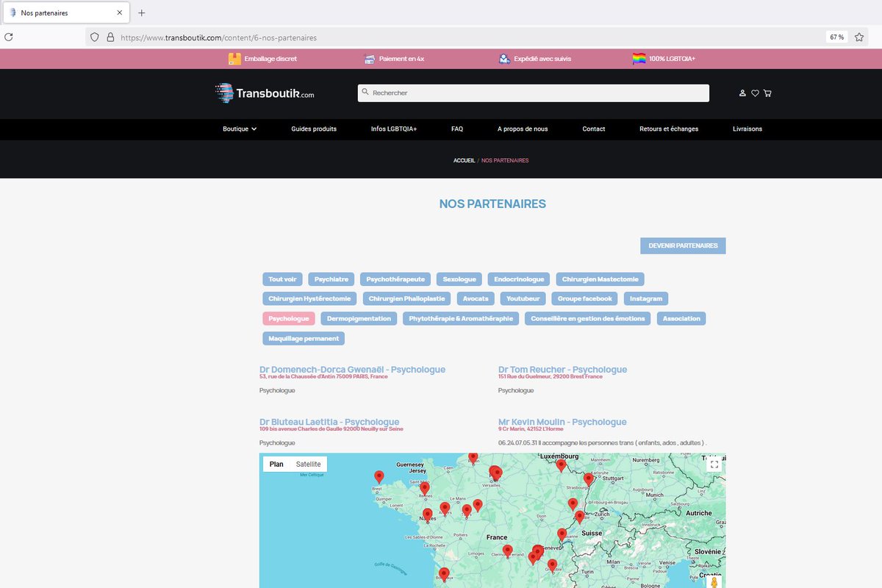Filter partners by Psychothérapeute

point(395,279)
